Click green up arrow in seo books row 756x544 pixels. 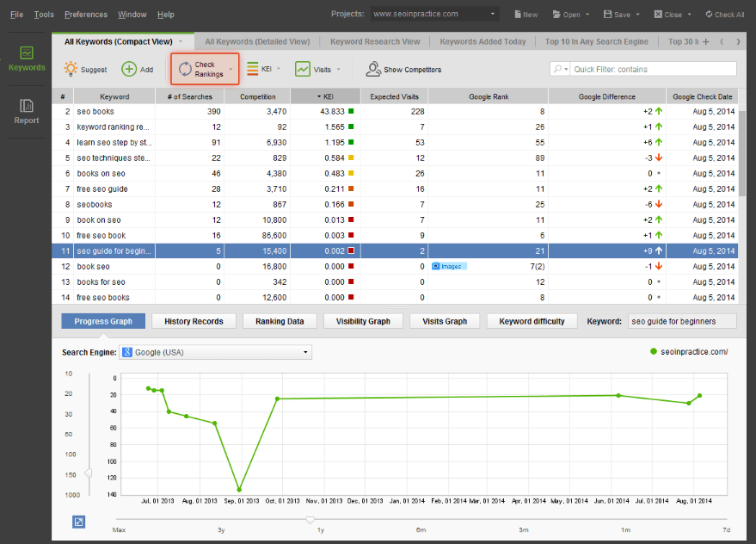pyautogui.click(x=659, y=112)
